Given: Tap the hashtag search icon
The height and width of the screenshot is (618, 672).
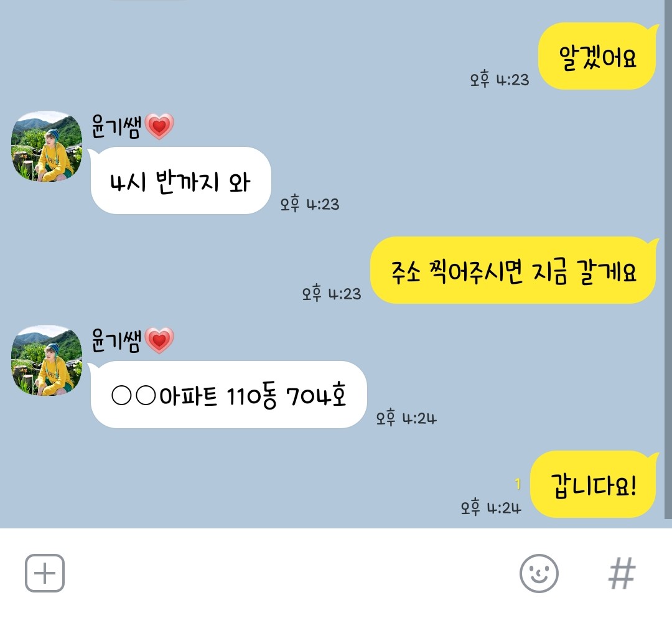Looking at the screenshot, I should (622, 573).
